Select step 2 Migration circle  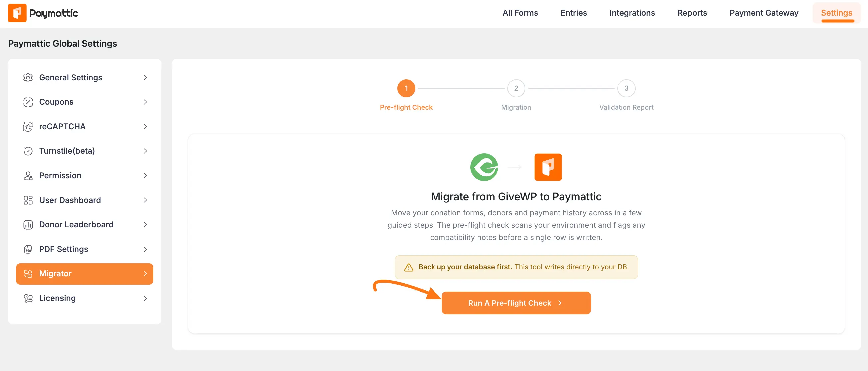[x=516, y=88]
